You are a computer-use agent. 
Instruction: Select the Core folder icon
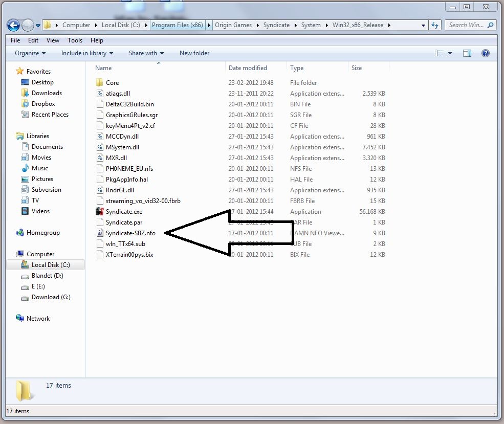coord(100,83)
